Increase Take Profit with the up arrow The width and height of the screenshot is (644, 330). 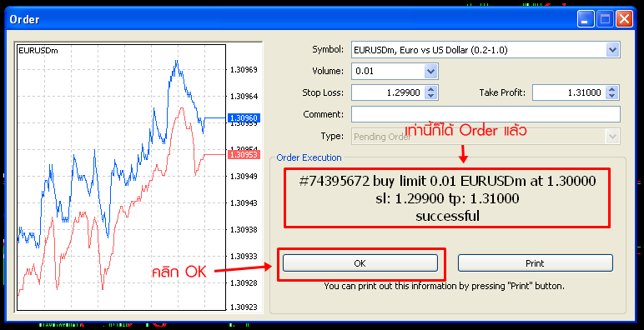pyautogui.click(x=612, y=89)
